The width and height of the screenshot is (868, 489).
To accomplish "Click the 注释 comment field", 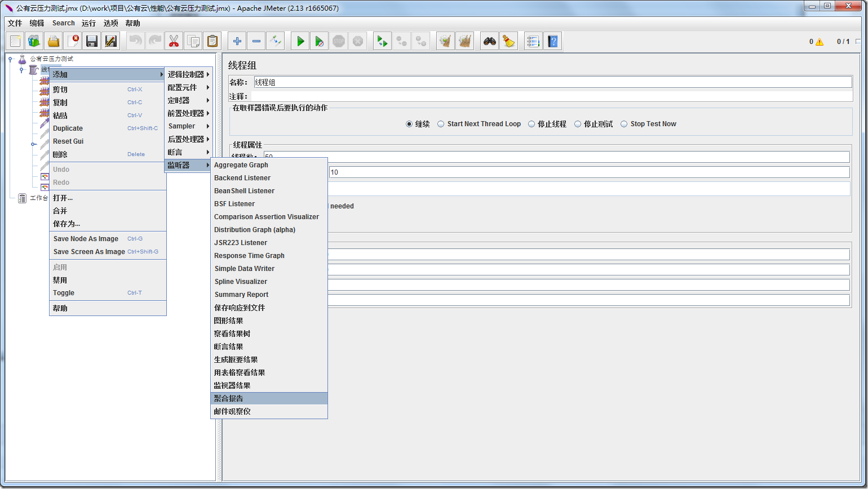I will pyautogui.click(x=552, y=96).
